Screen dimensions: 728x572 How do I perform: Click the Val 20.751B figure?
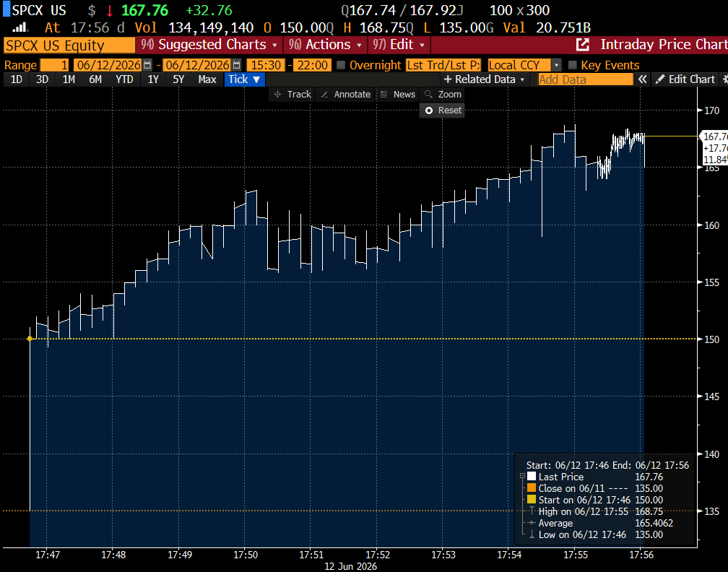(547, 28)
